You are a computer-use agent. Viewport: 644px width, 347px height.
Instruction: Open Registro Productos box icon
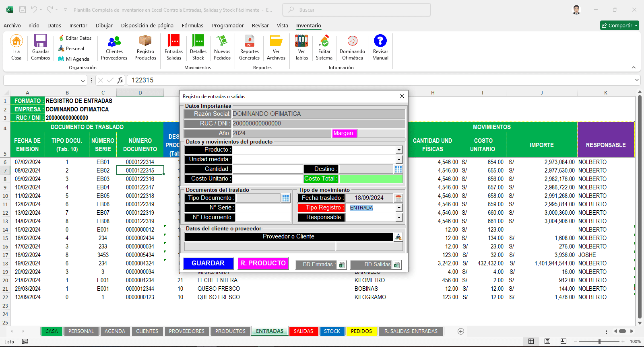[145, 41]
